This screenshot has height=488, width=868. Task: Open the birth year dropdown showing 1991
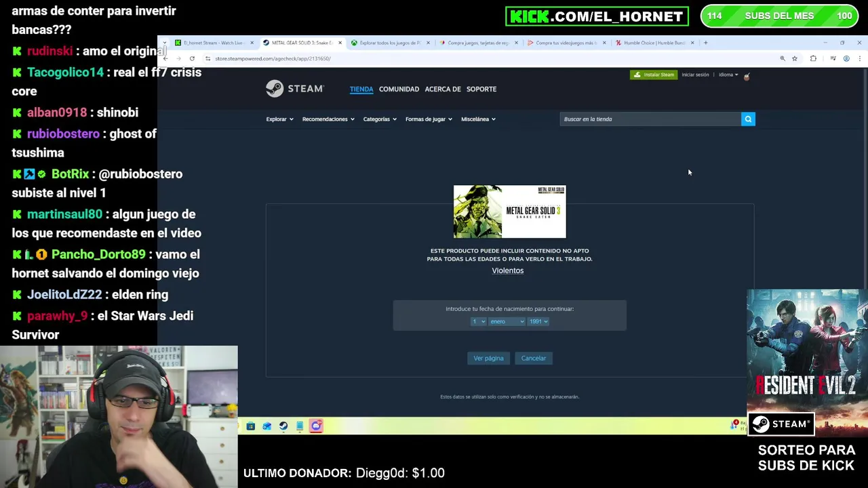pyautogui.click(x=538, y=321)
